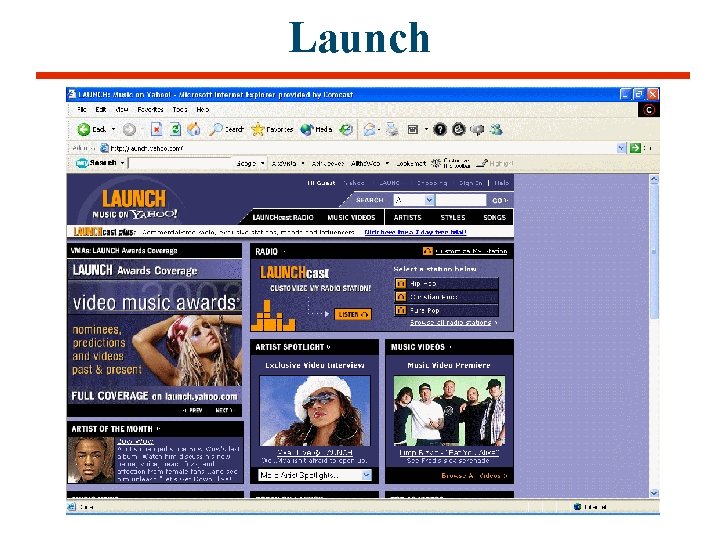Open the History icon

point(346,129)
